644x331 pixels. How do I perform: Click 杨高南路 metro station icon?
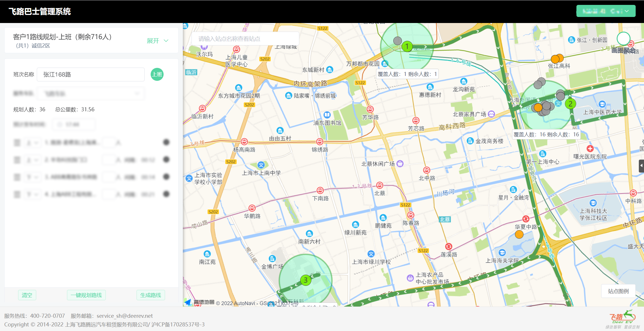[x=244, y=141]
